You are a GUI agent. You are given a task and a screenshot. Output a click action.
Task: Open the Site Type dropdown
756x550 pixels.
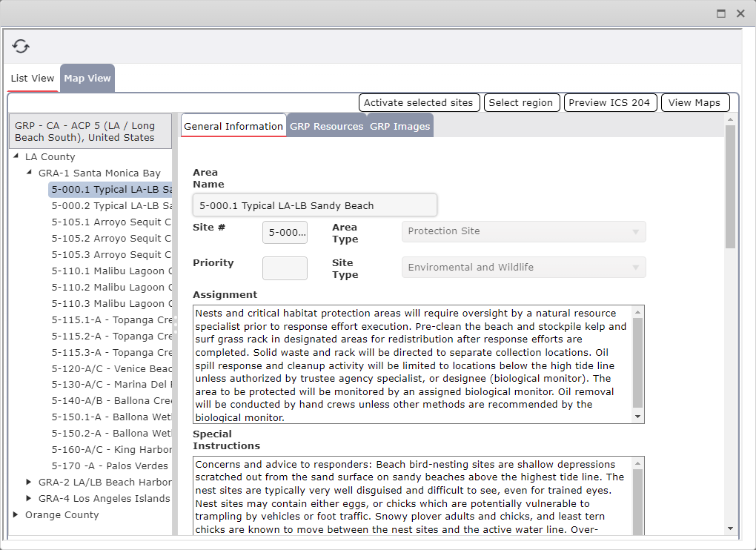click(x=636, y=267)
